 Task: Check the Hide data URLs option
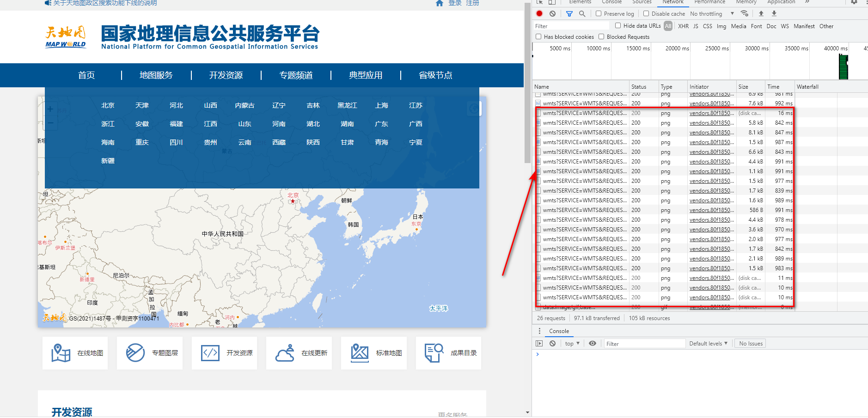618,26
